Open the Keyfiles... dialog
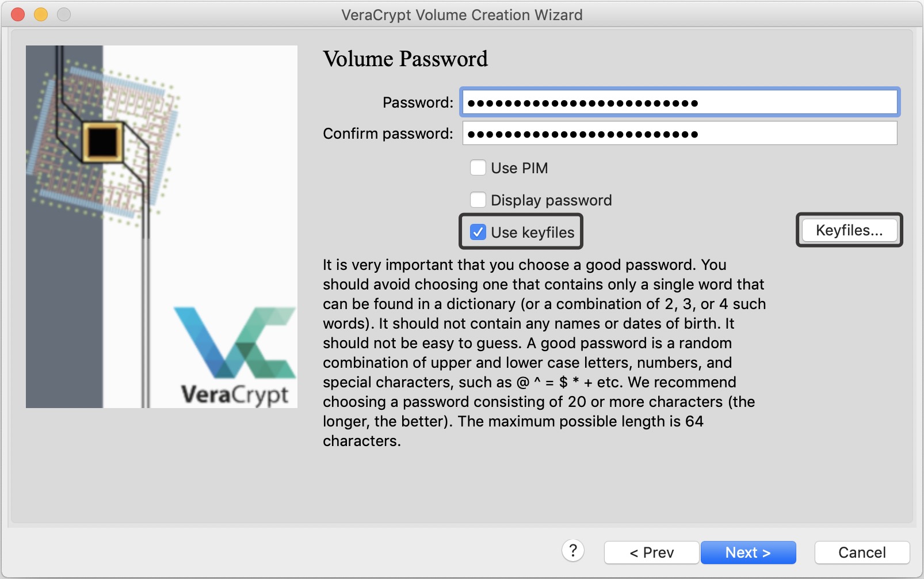Screen dimensions: 924x579 [849, 230]
